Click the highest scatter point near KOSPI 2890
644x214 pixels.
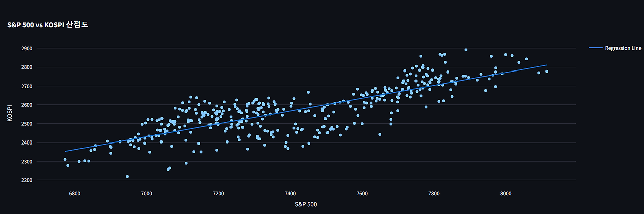466,50
